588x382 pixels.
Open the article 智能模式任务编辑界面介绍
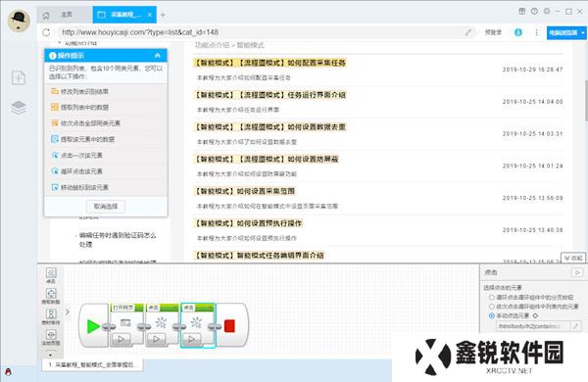(x=259, y=256)
